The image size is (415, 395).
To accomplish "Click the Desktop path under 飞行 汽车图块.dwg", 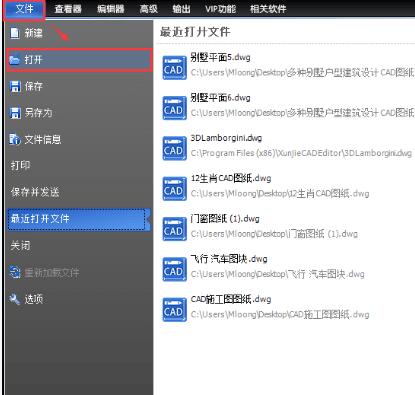I will 278,274.
